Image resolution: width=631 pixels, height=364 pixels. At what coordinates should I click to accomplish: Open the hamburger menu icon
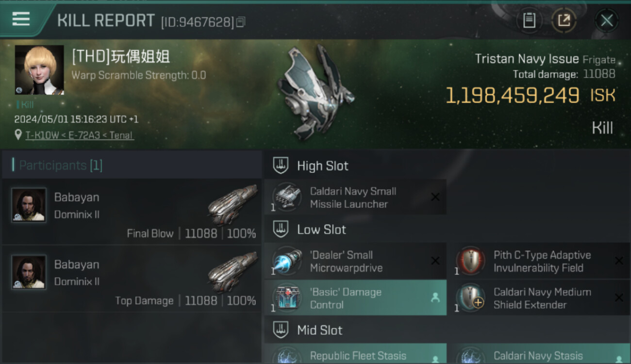pos(21,19)
